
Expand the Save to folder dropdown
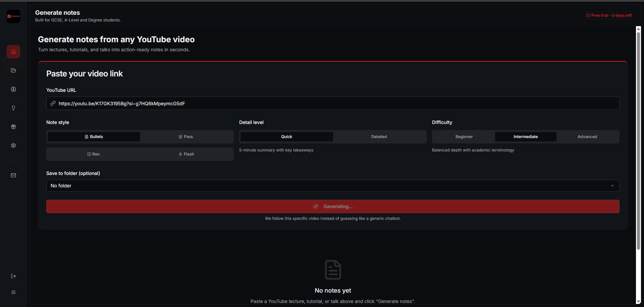[x=332, y=186]
